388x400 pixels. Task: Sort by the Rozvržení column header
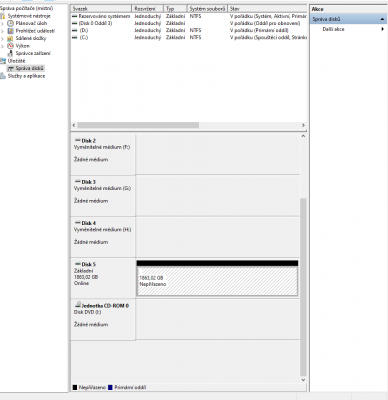point(148,9)
